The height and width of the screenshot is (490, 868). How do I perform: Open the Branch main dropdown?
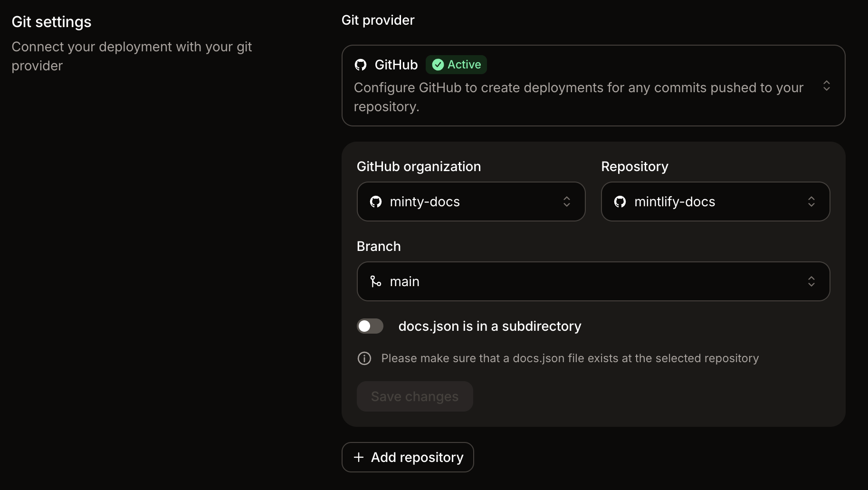click(x=593, y=281)
